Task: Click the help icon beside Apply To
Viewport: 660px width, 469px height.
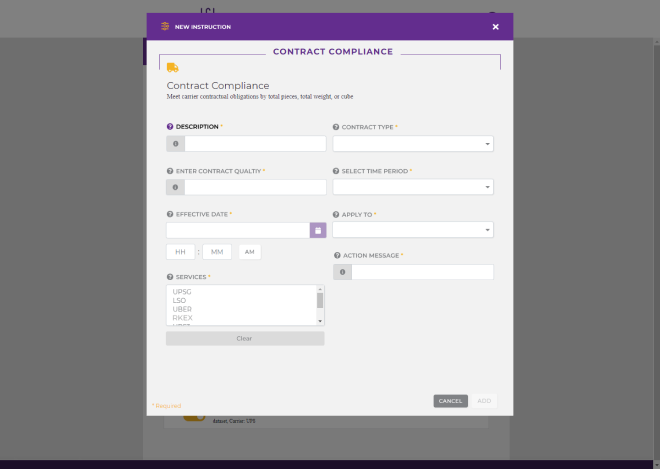Action: coord(336,214)
